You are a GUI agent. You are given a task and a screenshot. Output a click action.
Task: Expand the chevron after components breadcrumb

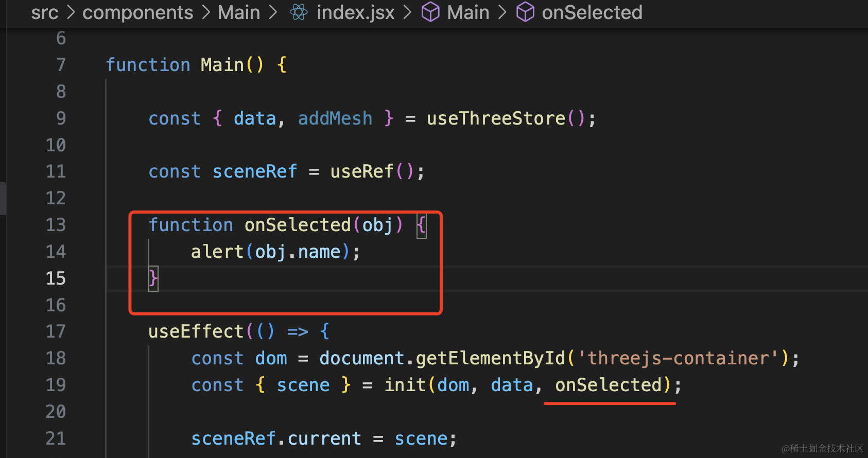pos(206,12)
